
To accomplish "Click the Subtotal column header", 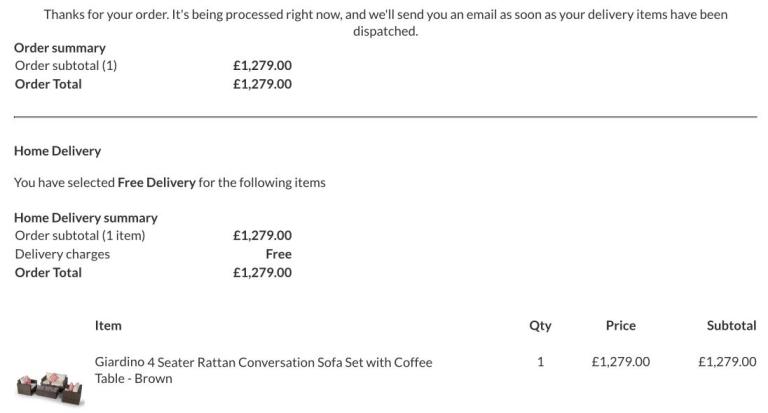I will tap(731, 325).
